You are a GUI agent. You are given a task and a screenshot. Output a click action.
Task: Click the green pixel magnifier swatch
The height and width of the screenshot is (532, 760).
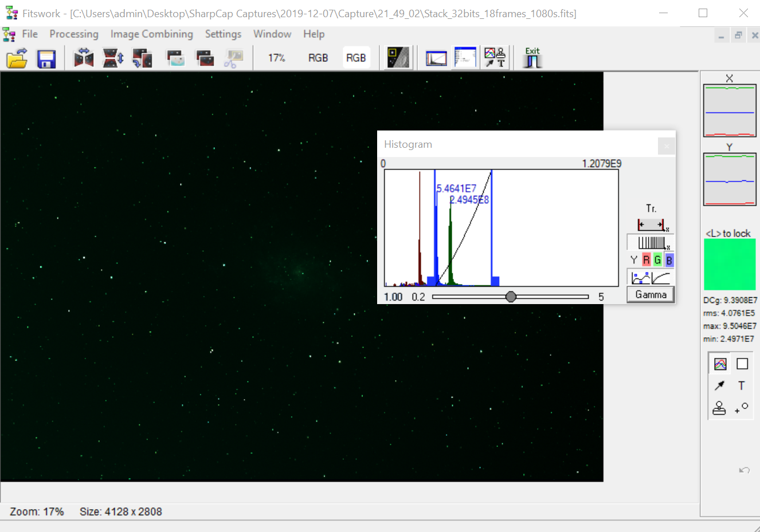tap(730, 265)
